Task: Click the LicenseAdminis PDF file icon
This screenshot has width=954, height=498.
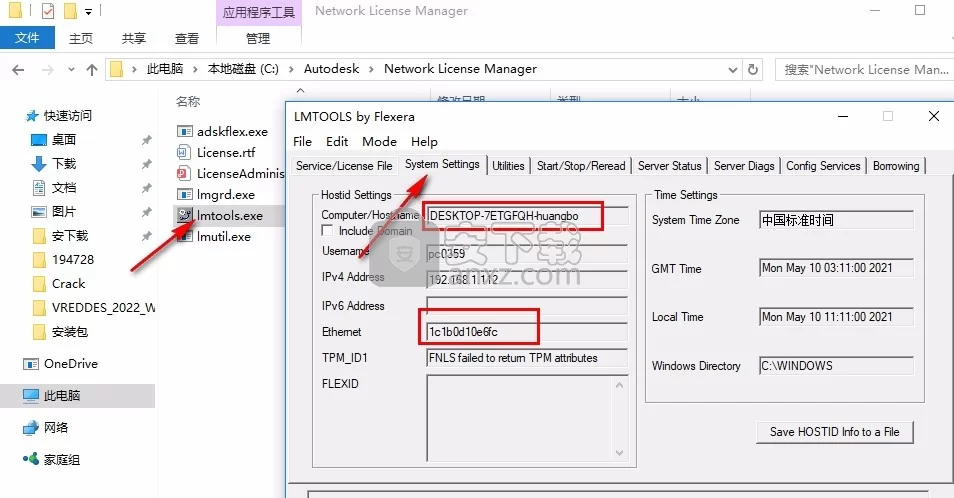Action: (184, 173)
